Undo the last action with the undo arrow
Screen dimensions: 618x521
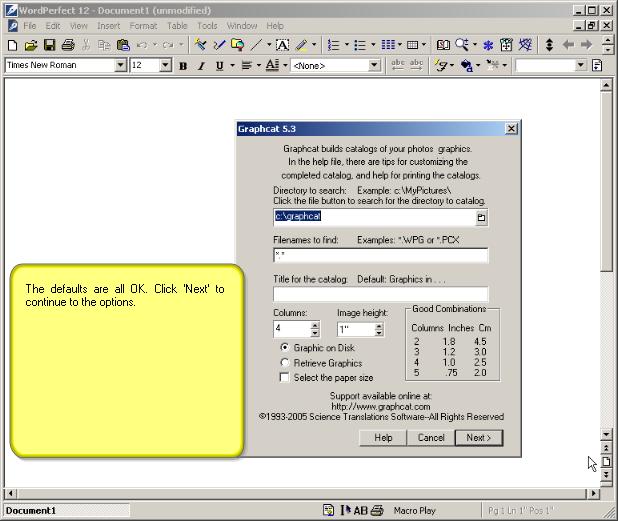tap(142, 45)
